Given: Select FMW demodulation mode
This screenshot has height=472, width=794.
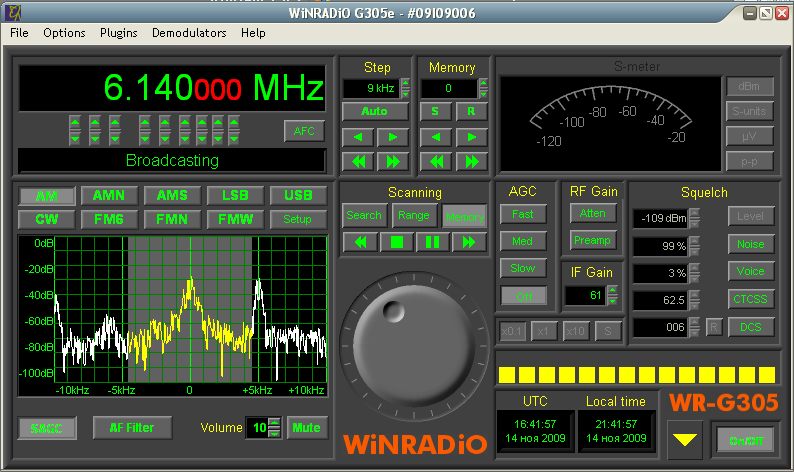Looking at the screenshot, I should (235, 219).
